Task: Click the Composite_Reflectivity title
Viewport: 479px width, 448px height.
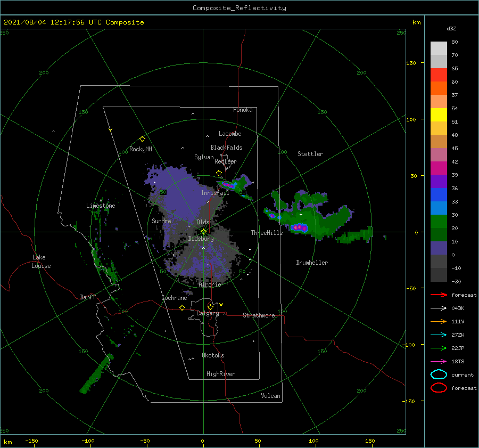Action: (240, 8)
